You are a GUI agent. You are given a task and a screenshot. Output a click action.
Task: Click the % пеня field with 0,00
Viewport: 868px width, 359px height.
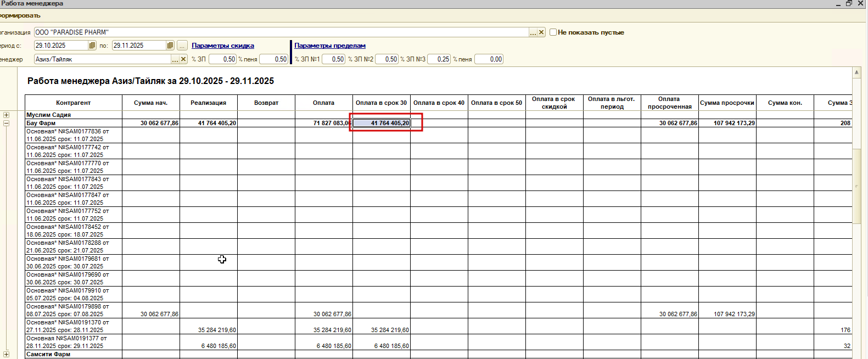click(x=489, y=59)
